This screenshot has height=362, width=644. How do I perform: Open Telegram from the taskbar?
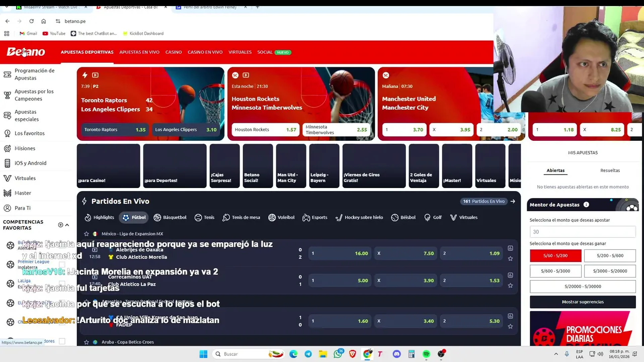point(308,354)
